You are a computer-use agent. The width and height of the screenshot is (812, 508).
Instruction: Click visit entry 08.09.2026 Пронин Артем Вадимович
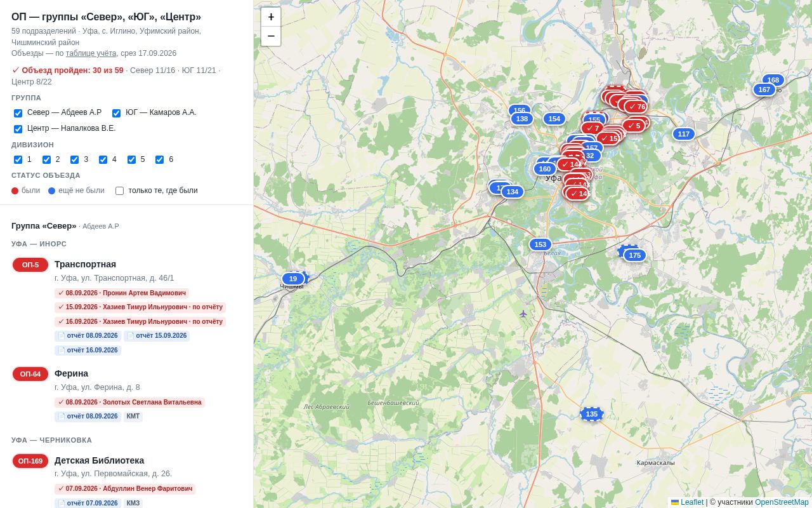122,293
